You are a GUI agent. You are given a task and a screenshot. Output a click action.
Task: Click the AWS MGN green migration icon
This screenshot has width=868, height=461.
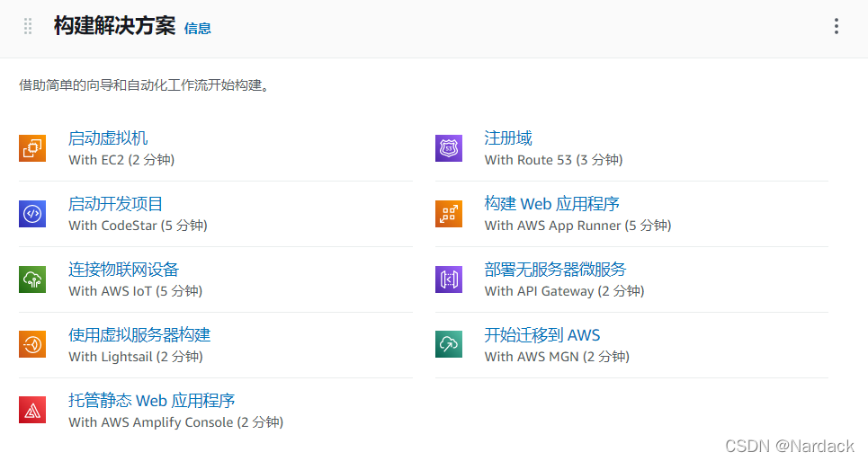pos(449,344)
